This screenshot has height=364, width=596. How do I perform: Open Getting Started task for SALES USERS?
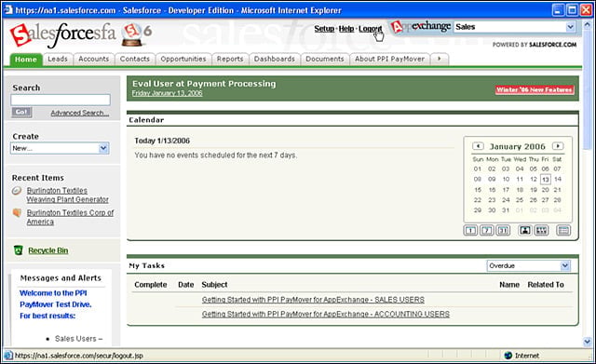313,300
